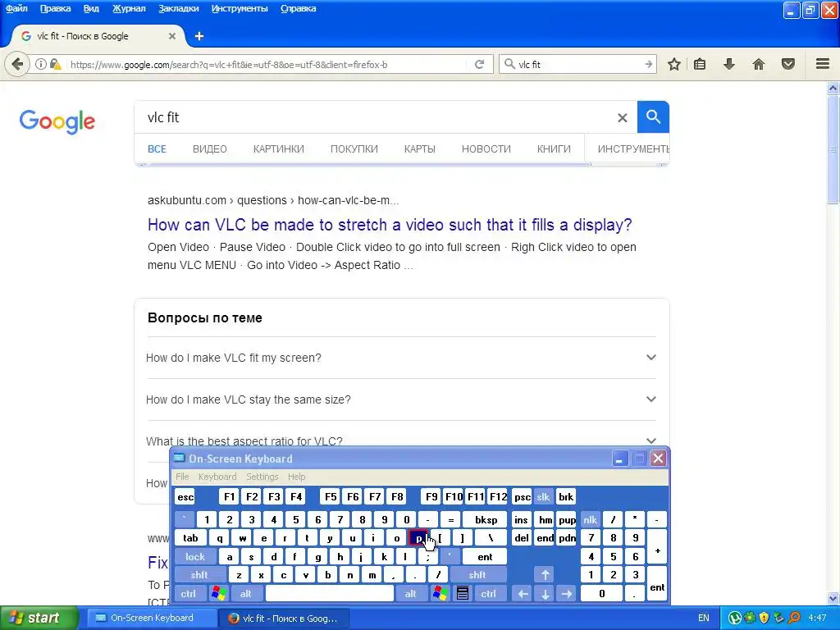Click the blue Google search button
Screen dimensions: 840x630
pos(653,116)
